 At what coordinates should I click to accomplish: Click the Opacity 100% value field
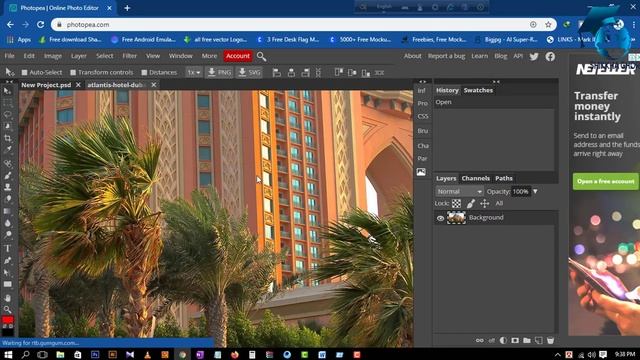point(521,191)
